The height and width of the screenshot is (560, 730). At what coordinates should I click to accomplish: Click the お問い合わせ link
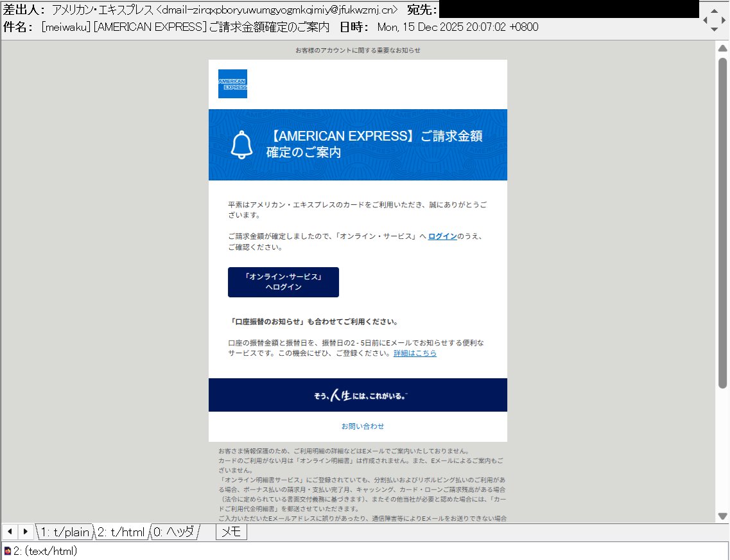click(x=363, y=426)
